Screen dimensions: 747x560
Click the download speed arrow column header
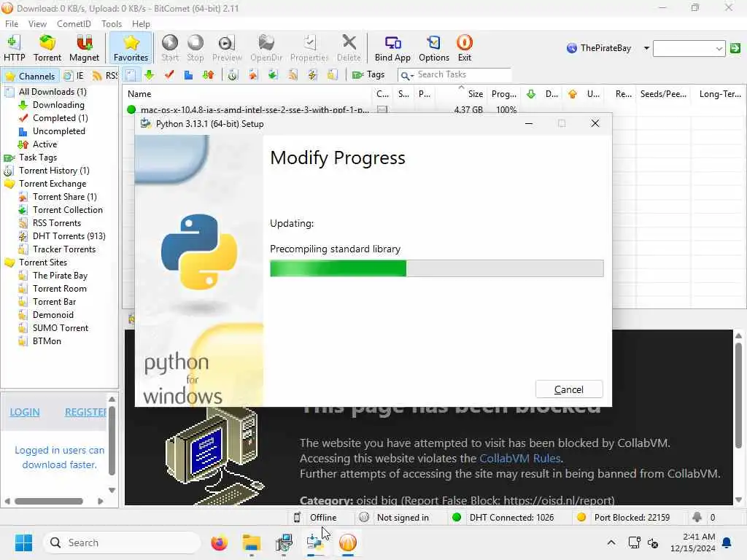coord(531,94)
